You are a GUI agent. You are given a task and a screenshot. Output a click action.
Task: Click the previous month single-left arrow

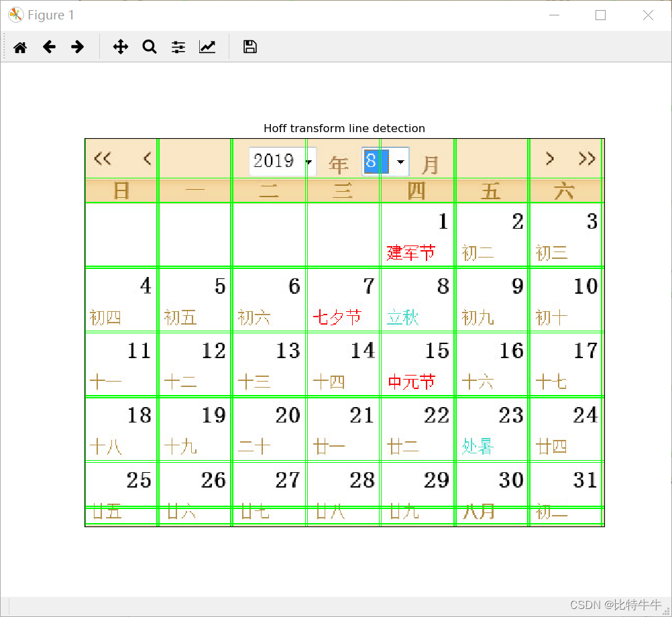coord(147,158)
